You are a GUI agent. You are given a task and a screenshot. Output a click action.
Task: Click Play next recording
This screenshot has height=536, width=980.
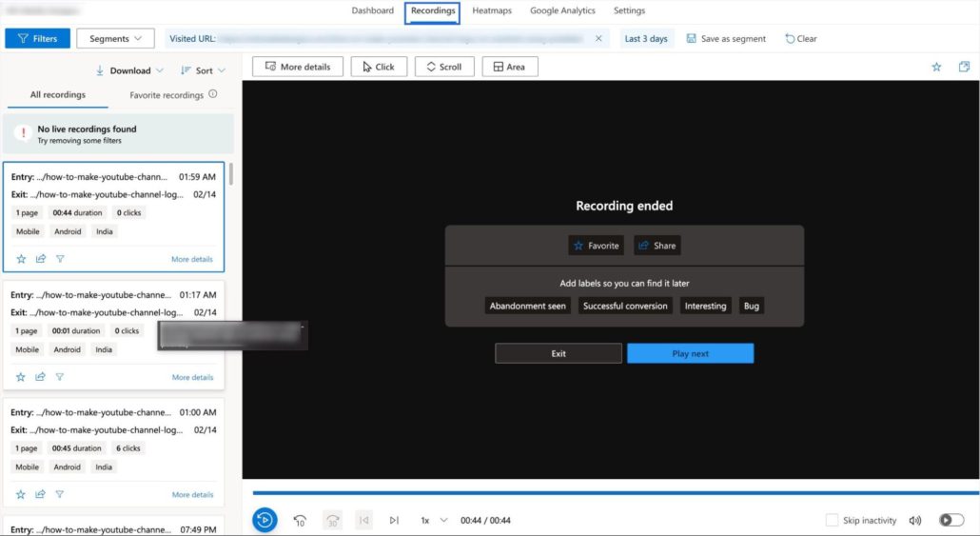690,353
